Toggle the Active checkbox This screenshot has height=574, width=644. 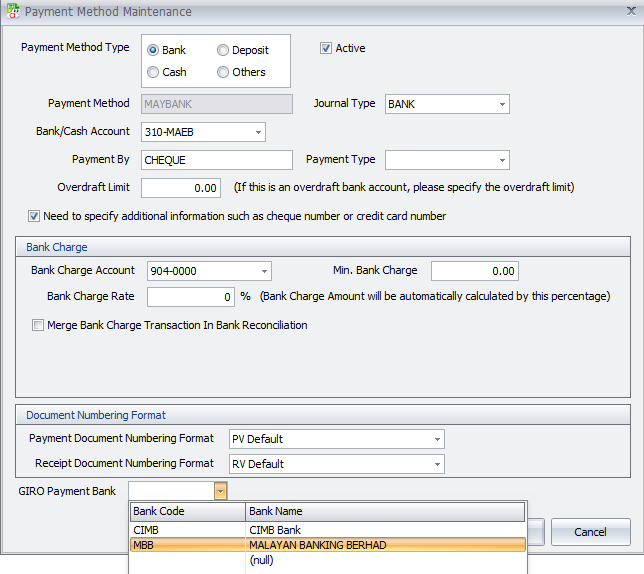coord(326,48)
